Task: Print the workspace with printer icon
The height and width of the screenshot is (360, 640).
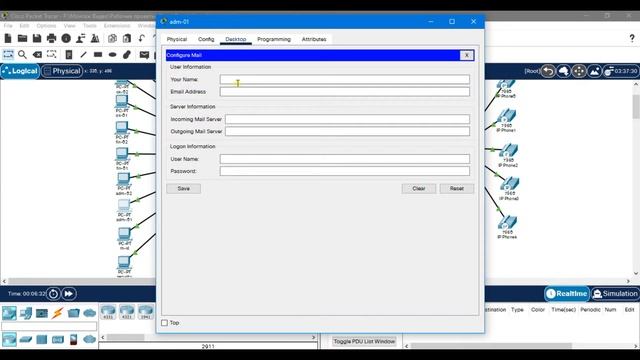Action: [x=51, y=38]
